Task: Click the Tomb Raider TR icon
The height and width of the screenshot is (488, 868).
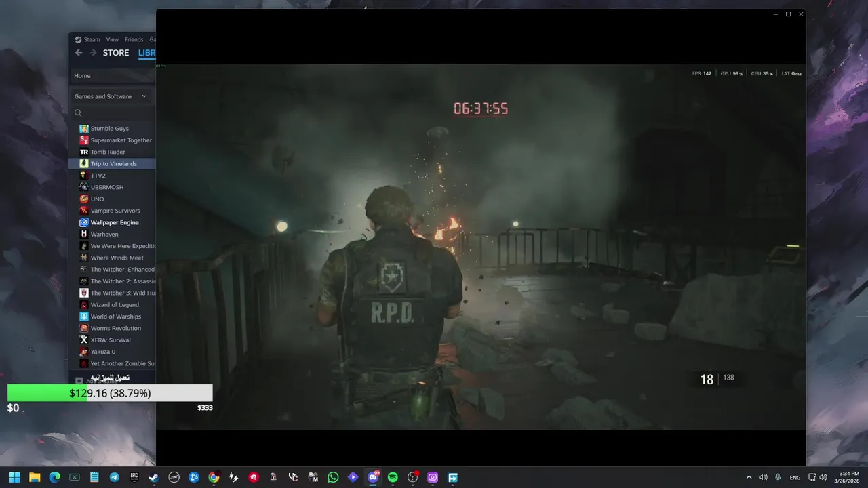Action: 84,152
